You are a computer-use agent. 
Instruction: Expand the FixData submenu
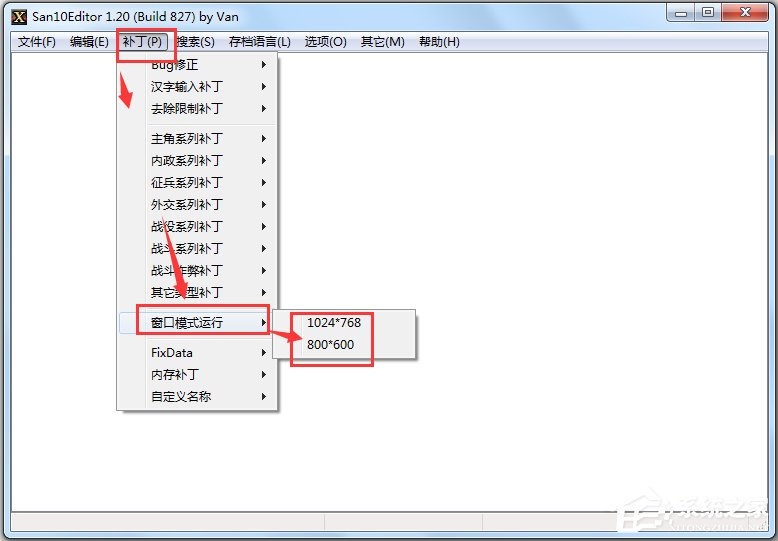(x=197, y=352)
